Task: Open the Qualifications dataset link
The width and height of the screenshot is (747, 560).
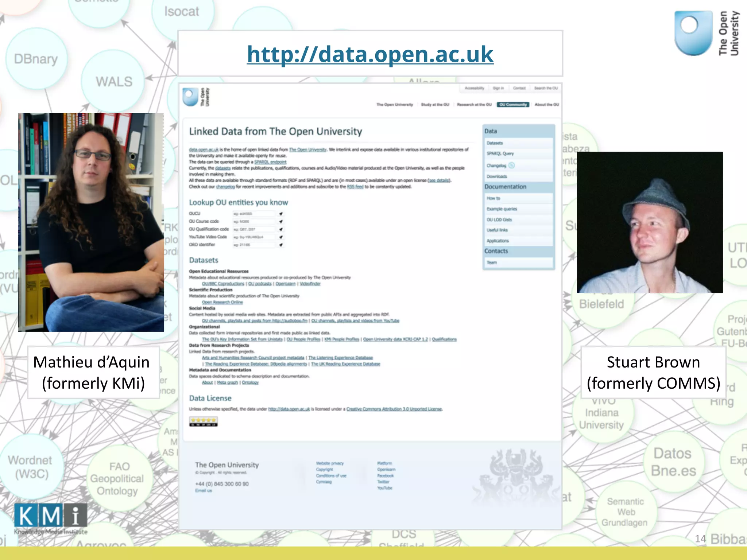Action: [444, 339]
